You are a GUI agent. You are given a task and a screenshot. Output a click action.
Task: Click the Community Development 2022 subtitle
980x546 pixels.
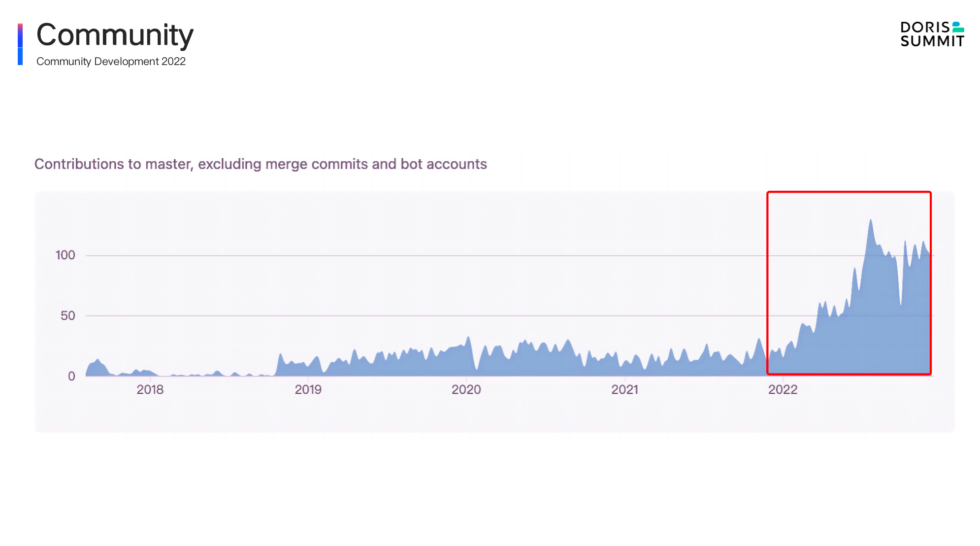[111, 62]
